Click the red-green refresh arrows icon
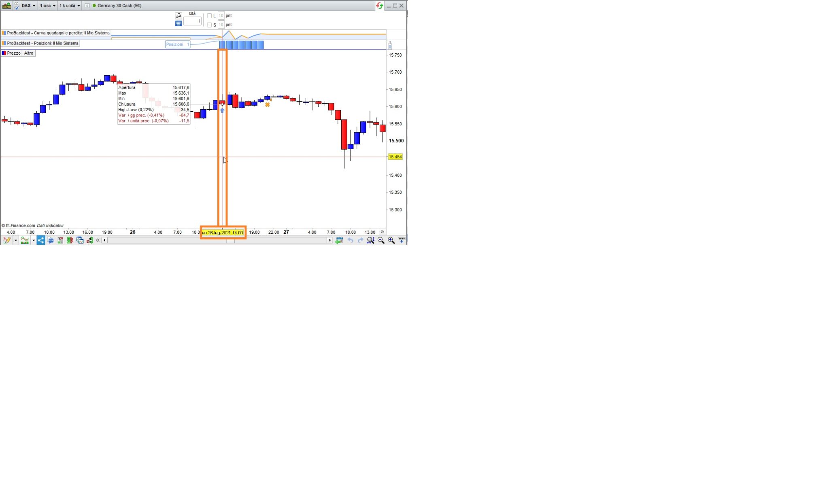Image resolution: width=829 pixels, height=504 pixels. coord(379,6)
